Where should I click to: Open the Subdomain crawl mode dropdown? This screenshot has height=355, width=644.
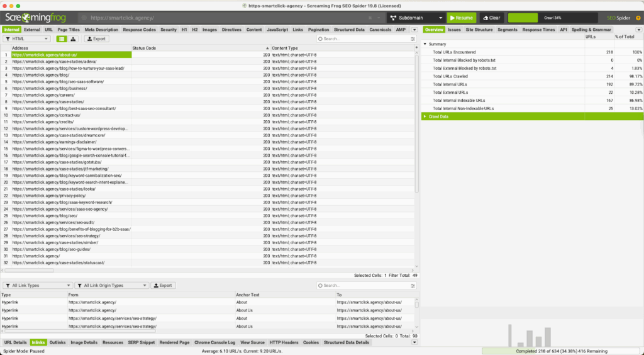(416, 18)
